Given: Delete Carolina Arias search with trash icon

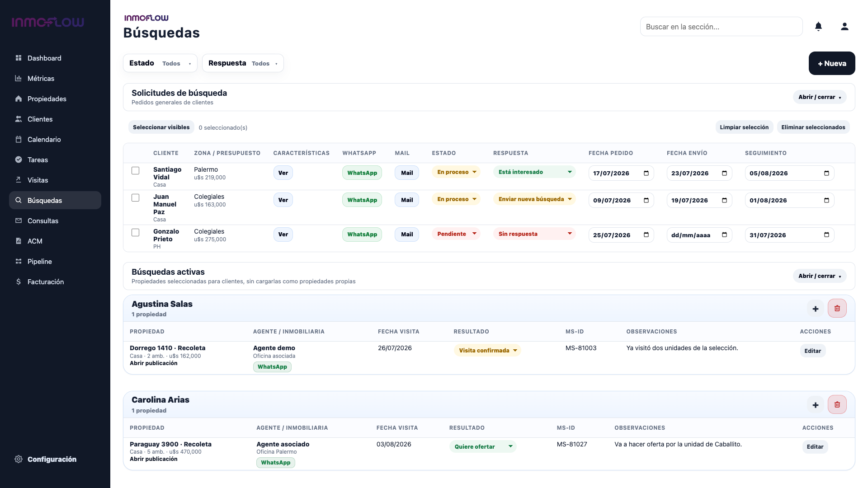Looking at the screenshot, I should [837, 404].
